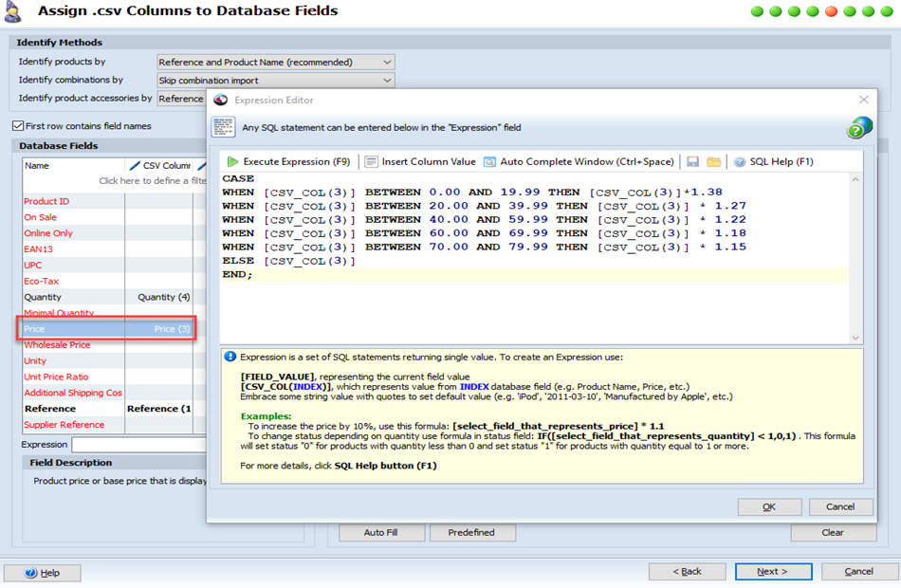Click the Execute Expression green play icon
The height and width of the screenshot is (588, 901).
pyautogui.click(x=232, y=161)
